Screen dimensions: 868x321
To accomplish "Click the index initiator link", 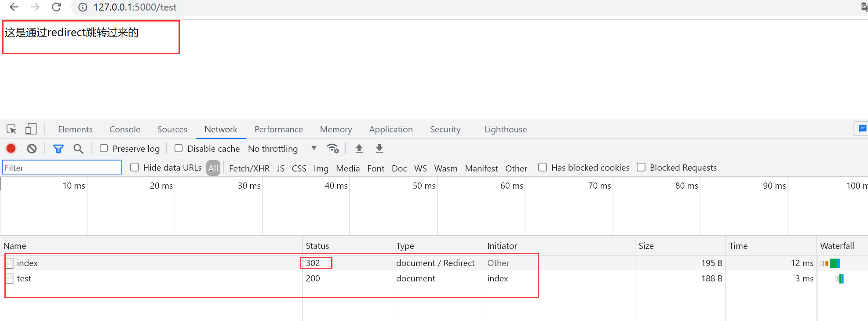I will tap(498, 278).
